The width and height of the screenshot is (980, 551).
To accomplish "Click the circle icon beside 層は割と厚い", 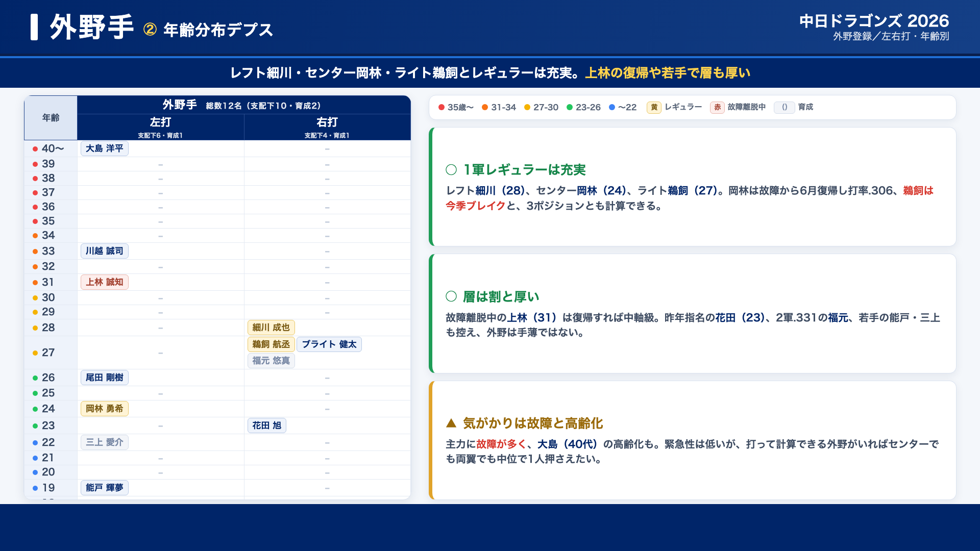I will 451,297.
